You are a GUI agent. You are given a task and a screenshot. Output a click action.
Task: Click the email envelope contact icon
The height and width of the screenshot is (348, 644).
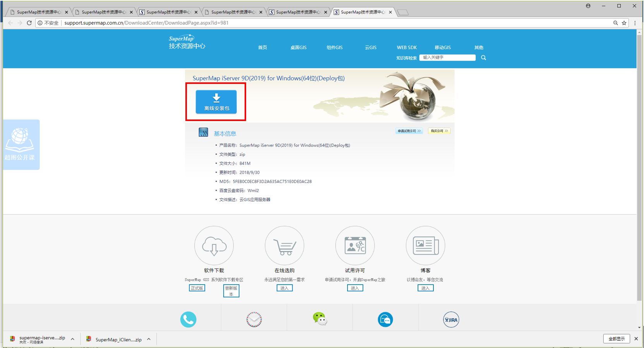(254, 319)
